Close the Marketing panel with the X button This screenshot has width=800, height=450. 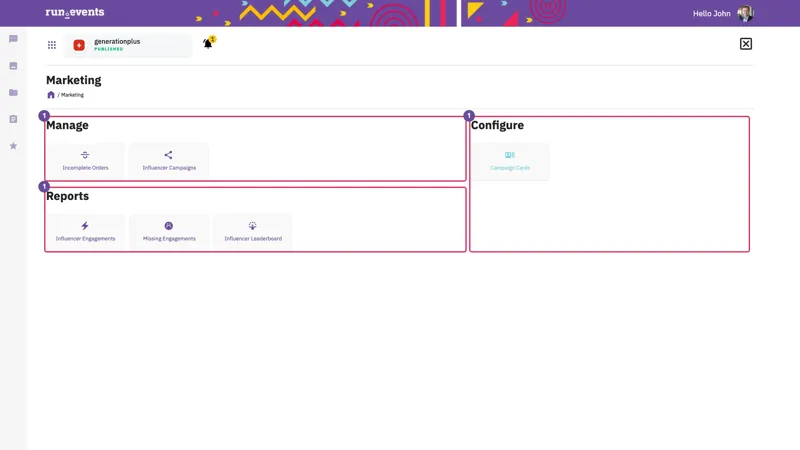point(745,44)
